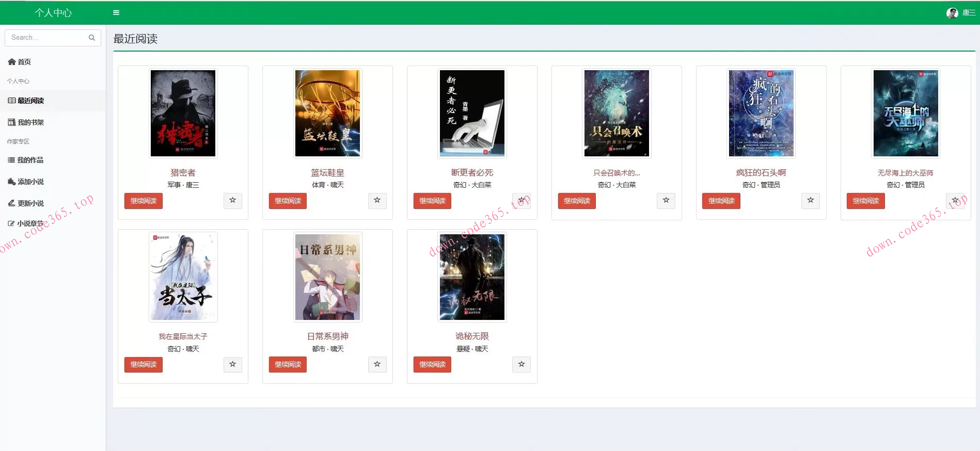Open 我的作品 in the sidebar
Screen dimensions: 980x451
[53, 160]
